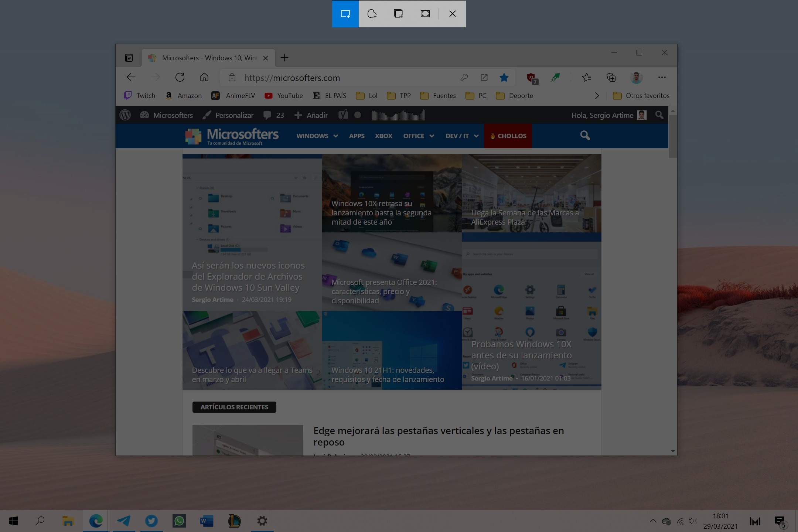Open AnimeFLV bookmark

pyautogui.click(x=233, y=96)
